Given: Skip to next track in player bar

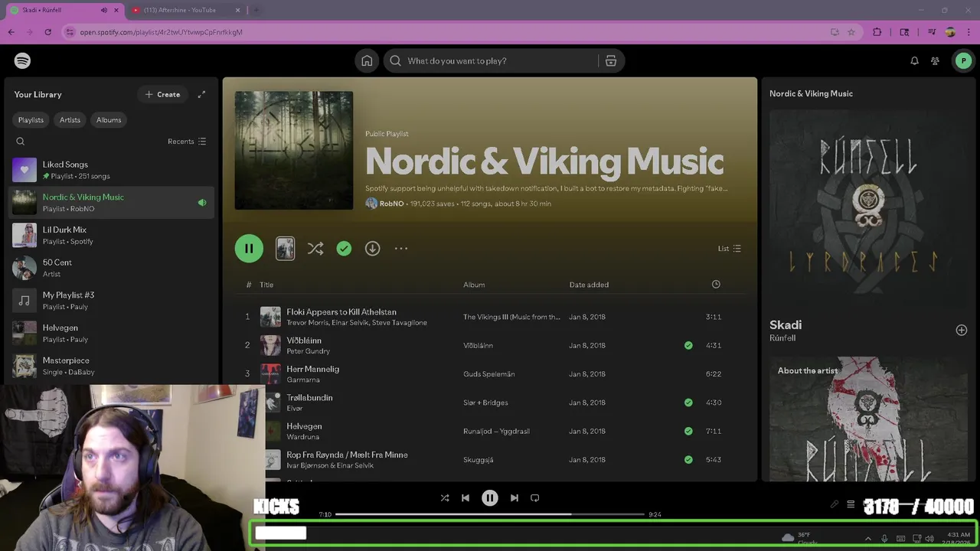Looking at the screenshot, I should (514, 497).
